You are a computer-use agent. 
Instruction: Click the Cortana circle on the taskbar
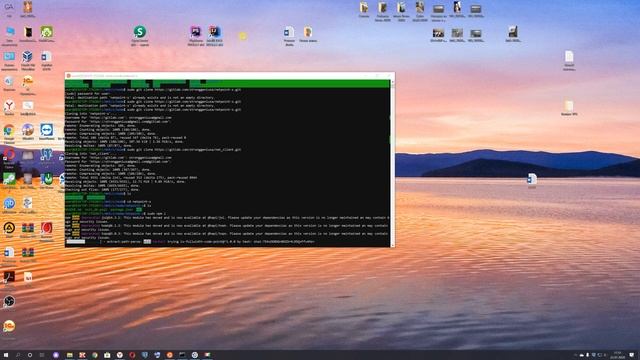30,355
